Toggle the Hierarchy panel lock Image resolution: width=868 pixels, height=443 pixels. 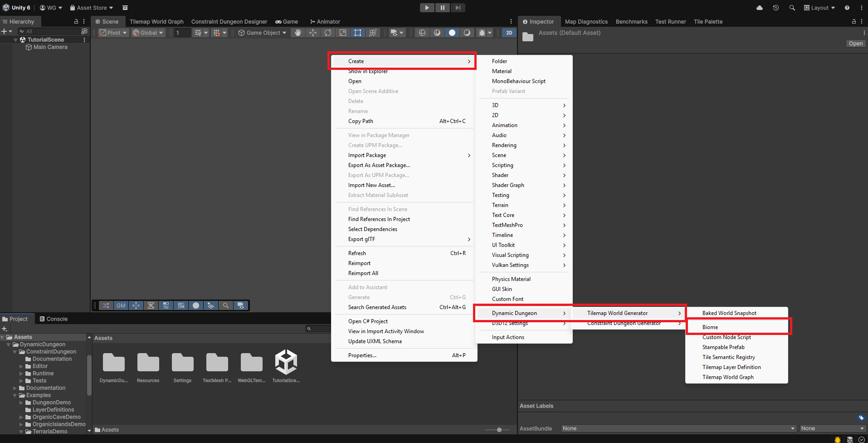click(x=76, y=21)
